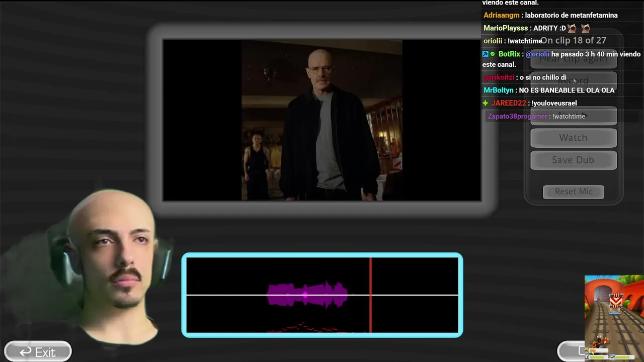Start recording with the Record button
Viewport: 644px width, 362px height.
[574, 80]
